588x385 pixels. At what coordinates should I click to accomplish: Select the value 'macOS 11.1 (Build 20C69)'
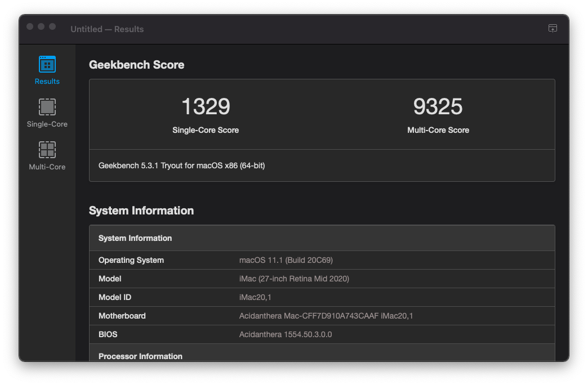286,260
